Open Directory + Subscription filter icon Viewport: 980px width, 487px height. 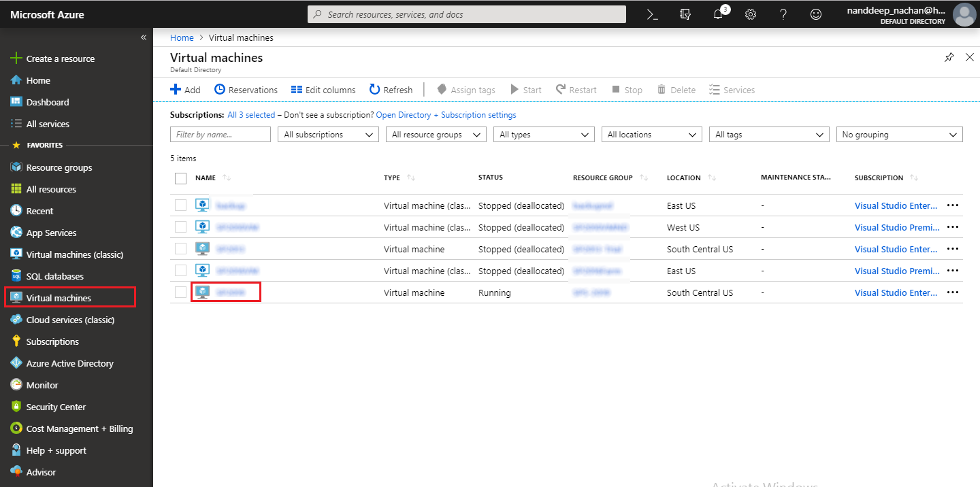click(x=685, y=14)
